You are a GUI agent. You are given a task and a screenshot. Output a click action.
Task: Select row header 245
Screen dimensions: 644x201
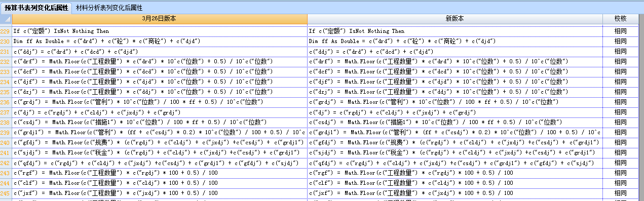(x=6, y=193)
